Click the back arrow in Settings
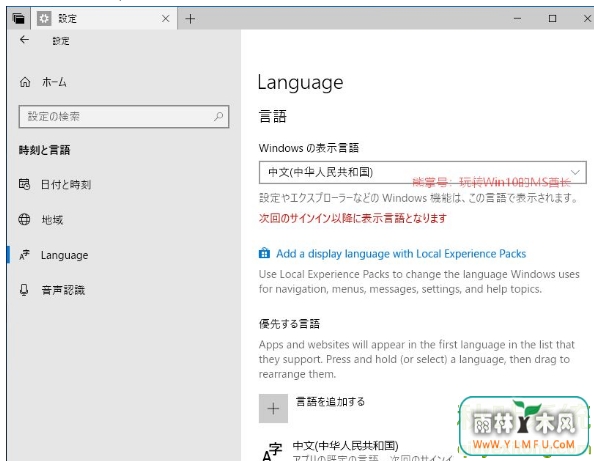594x461 pixels. click(x=24, y=40)
